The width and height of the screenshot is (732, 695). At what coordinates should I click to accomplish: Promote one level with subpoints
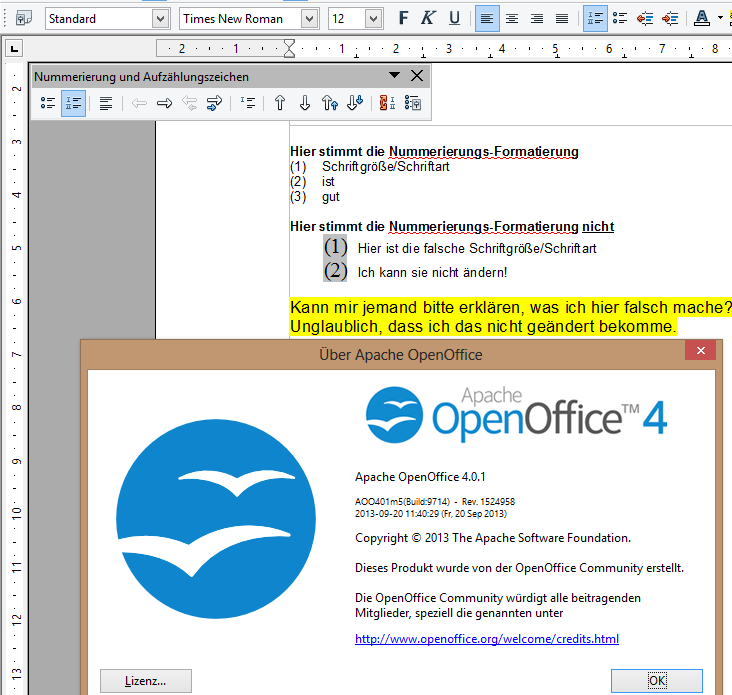point(190,103)
